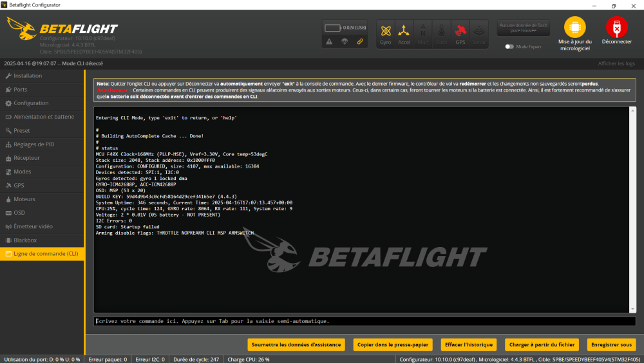
Task: Open the Émetteur vidéo tab
Action: pos(33,226)
